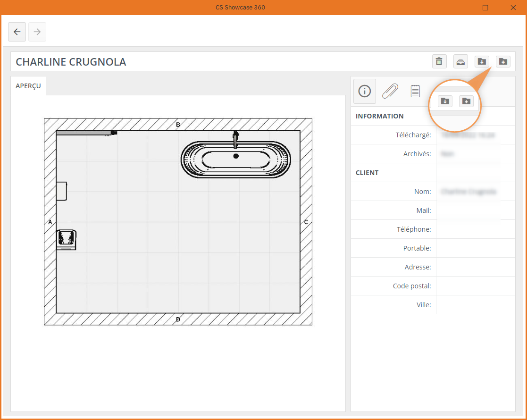This screenshot has height=420, width=527.
Task: Open attachments via the paperclip icon
Action: (x=390, y=91)
